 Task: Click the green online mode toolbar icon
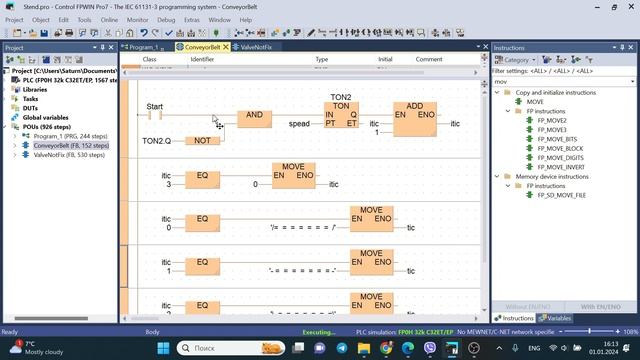216,33
